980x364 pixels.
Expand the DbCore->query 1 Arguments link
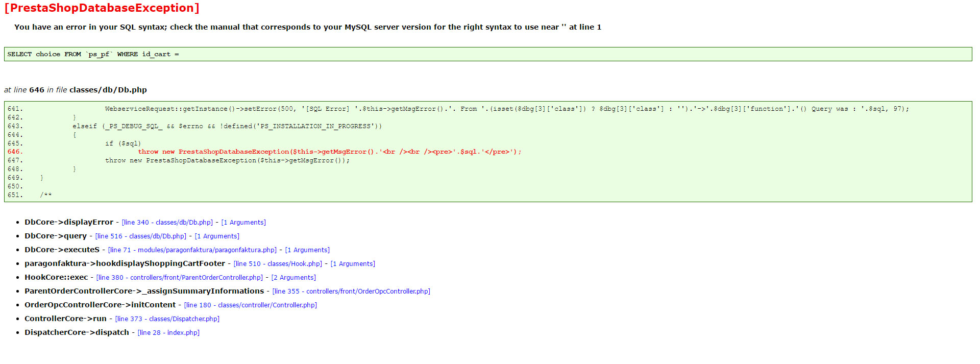(217, 236)
